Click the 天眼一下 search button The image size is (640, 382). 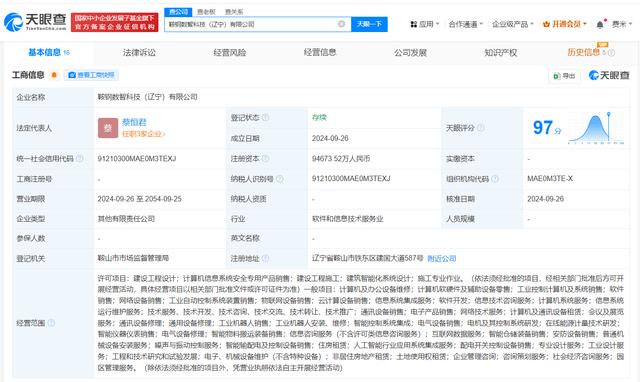[x=369, y=24]
